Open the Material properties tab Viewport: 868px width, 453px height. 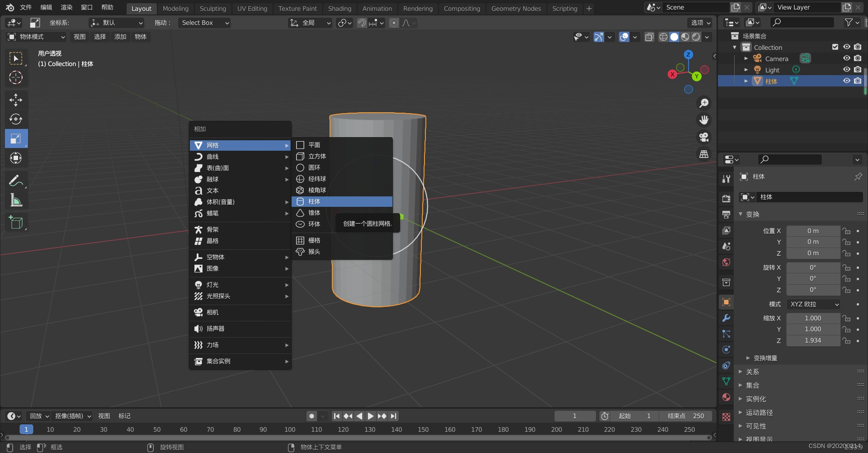click(x=726, y=397)
